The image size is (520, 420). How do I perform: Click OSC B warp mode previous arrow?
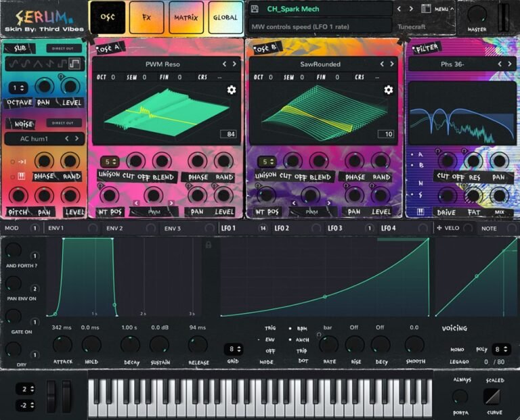(293, 203)
